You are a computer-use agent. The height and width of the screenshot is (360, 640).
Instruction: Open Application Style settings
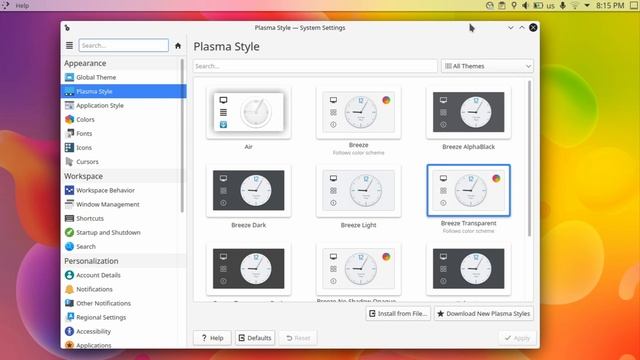point(122,105)
